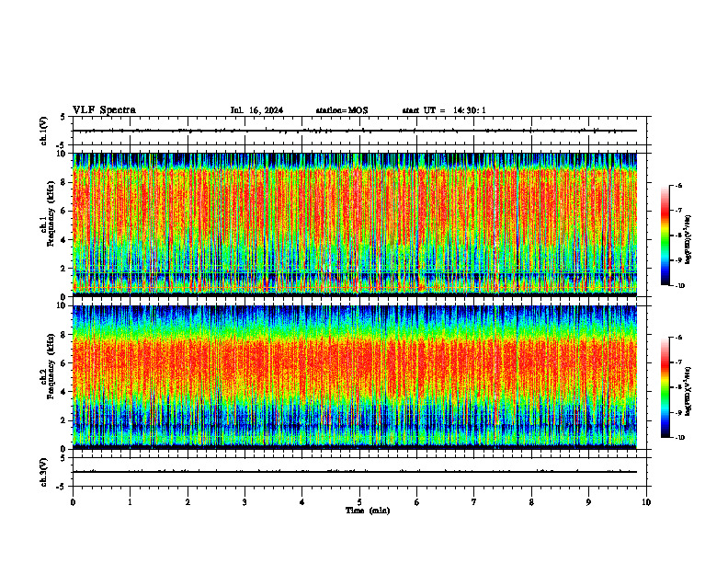Click the ch.2 frequency axis "6" tick label

(x=64, y=363)
